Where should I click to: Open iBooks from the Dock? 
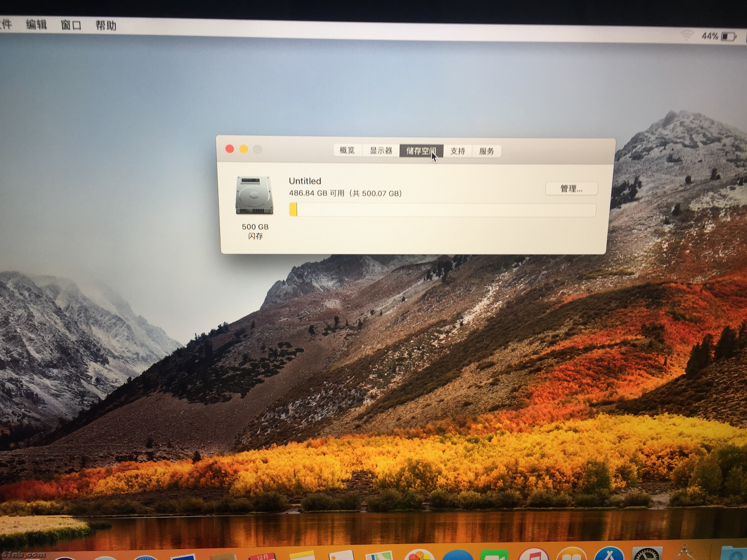click(x=572, y=553)
